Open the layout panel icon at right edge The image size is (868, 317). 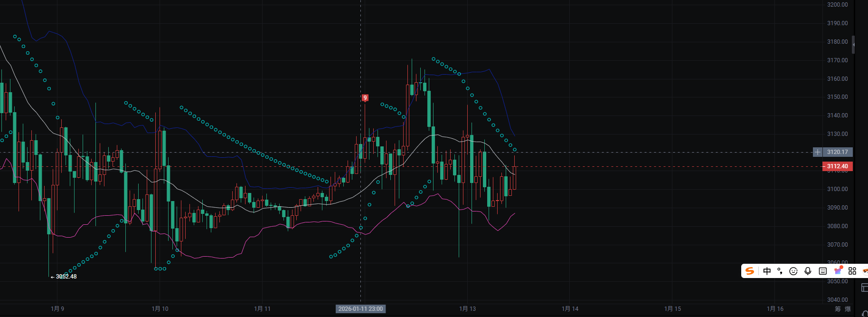[864, 288]
